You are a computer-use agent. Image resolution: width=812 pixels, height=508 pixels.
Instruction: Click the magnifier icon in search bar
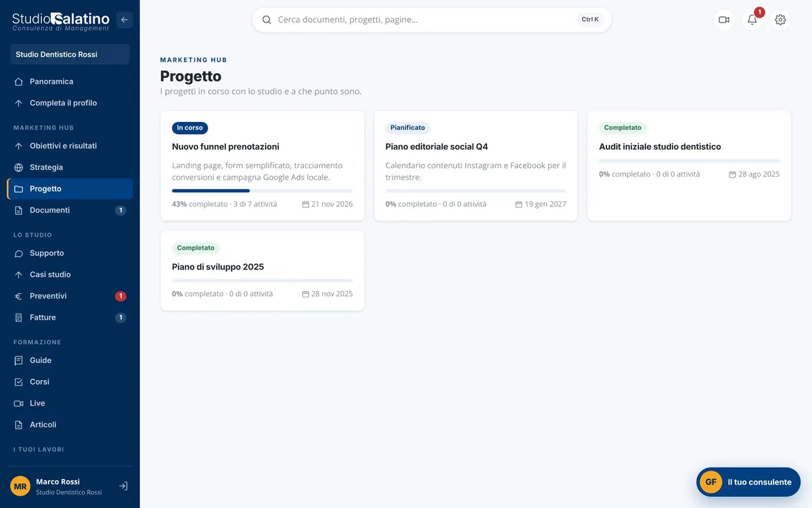click(267, 20)
